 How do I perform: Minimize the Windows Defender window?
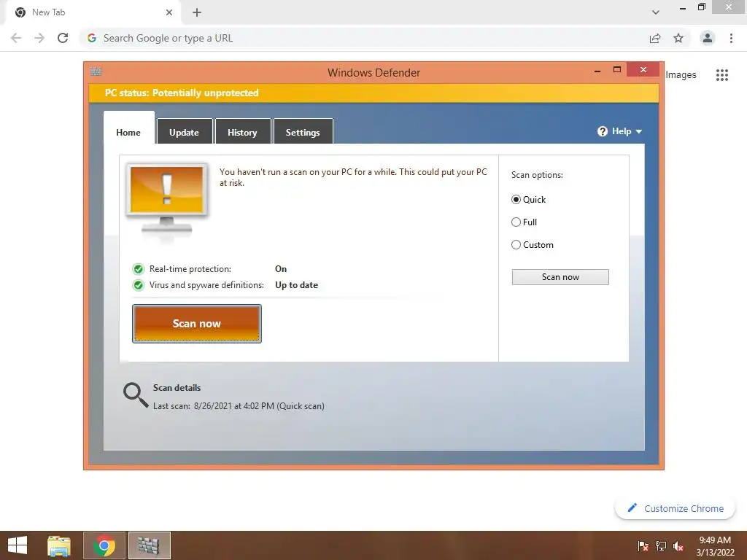597,71
